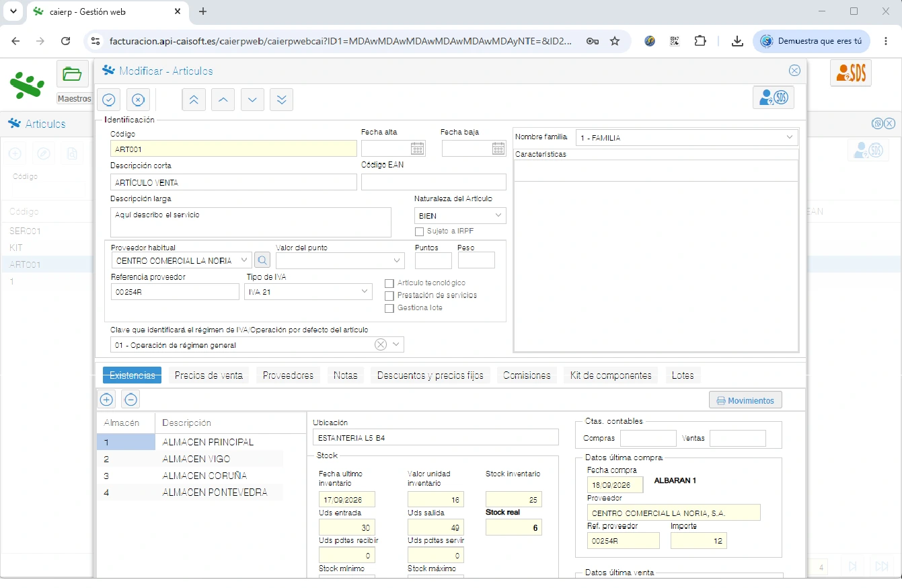Switch to Lotes tab
The image size is (902, 588).
(683, 375)
